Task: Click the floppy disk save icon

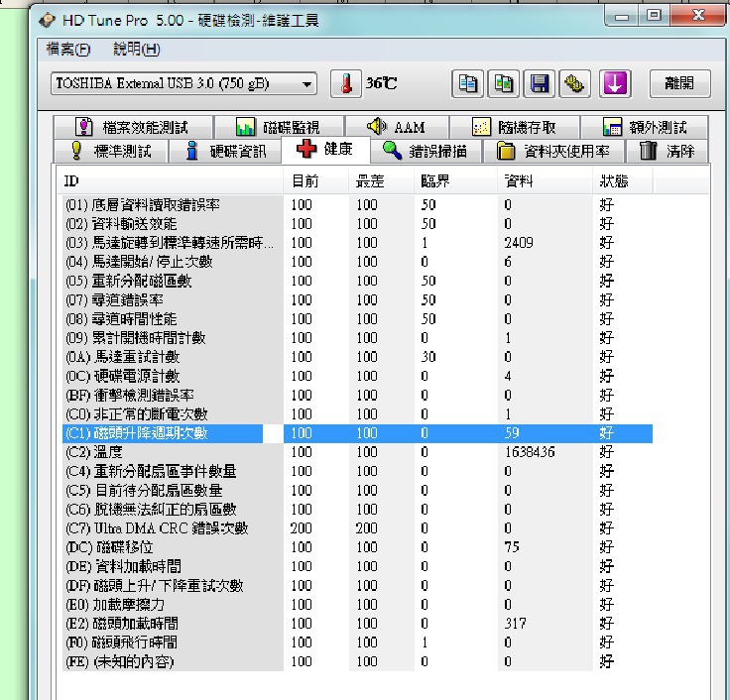Action: pyautogui.click(x=540, y=83)
